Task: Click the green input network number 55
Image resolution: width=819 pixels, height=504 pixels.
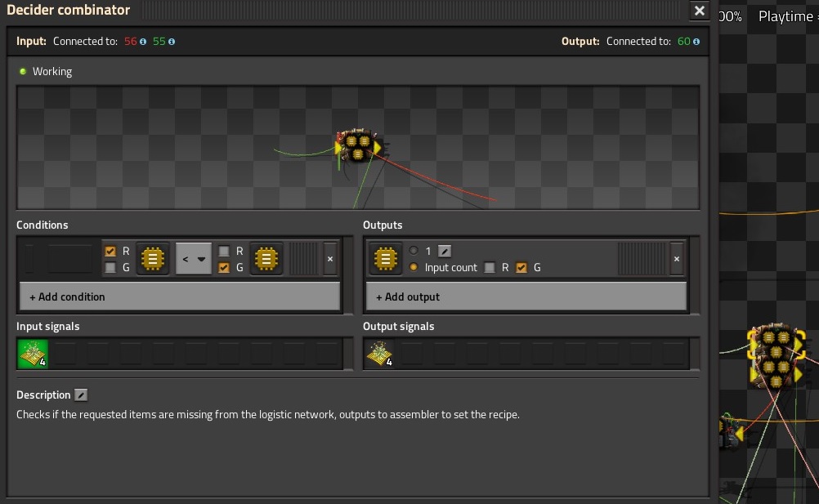Action: pyautogui.click(x=159, y=42)
